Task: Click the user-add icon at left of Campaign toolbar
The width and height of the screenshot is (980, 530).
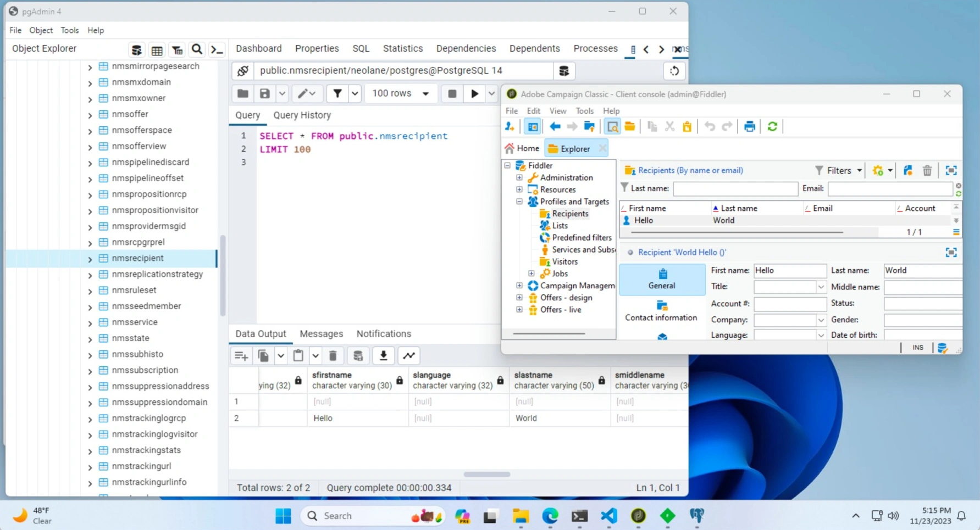Action: (x=510, y=127)
